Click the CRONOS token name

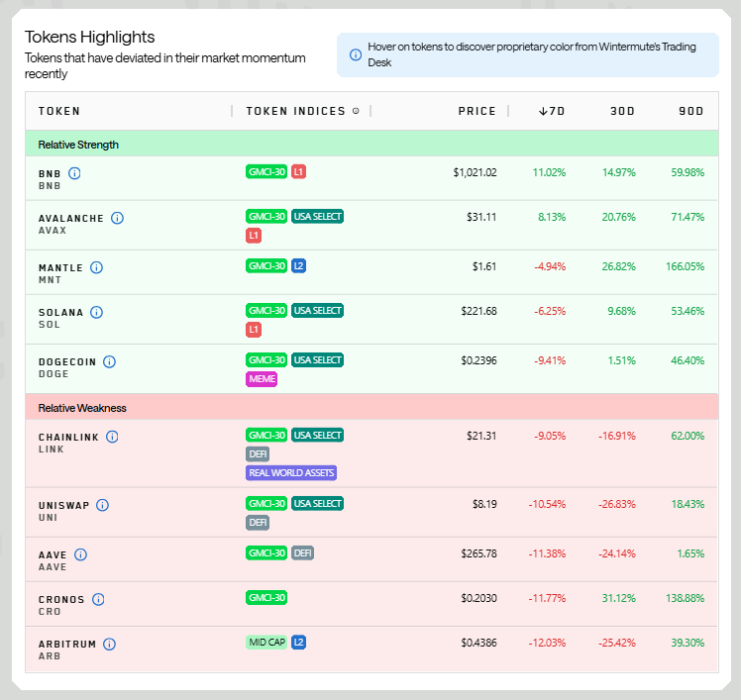coord(61,599)
